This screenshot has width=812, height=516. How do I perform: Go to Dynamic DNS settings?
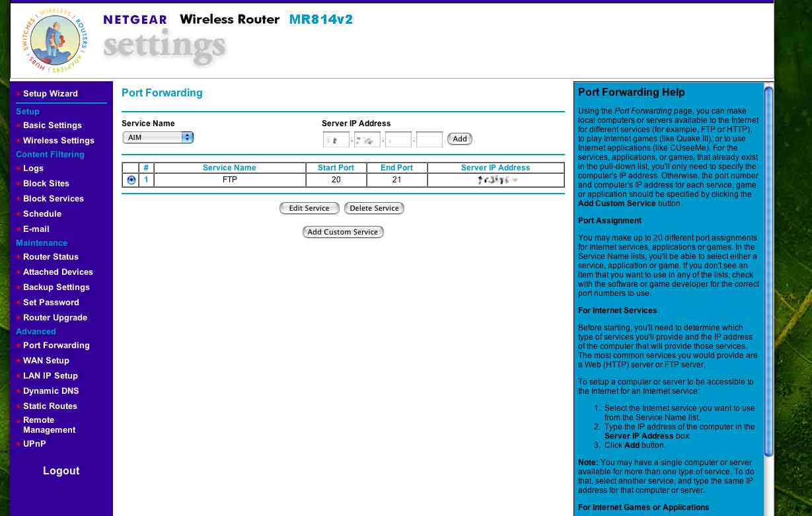pos(51,391)
